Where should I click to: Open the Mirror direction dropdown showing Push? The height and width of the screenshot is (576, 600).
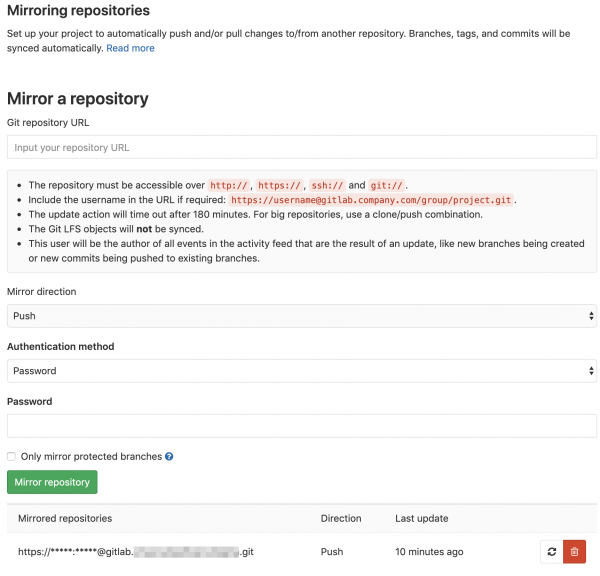coord(300,316)
